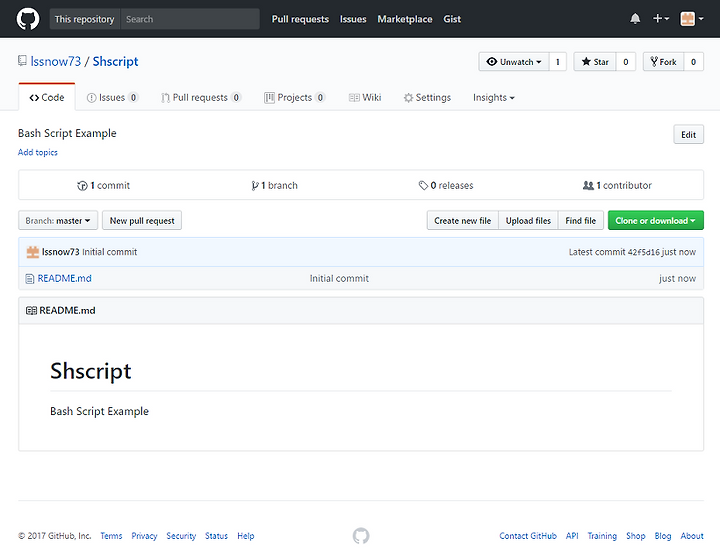Focus the repository search field
The image size is (720, 552).
[190, 19]
